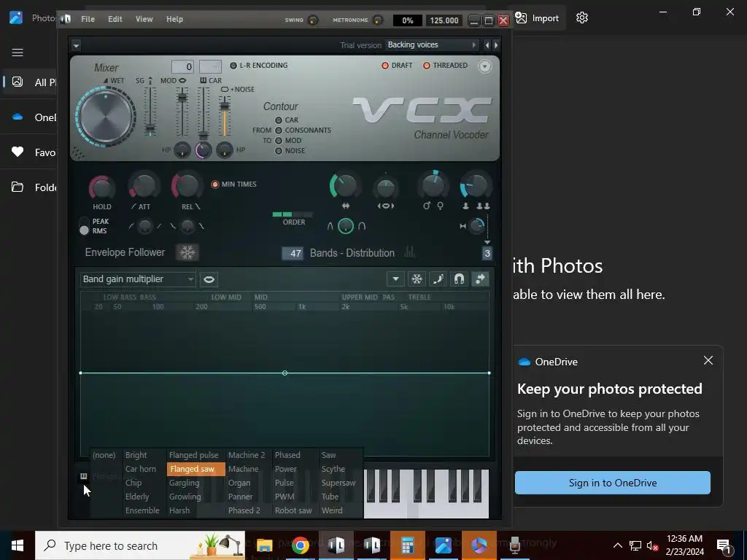The height and width of the screenshot is (560, 747).
Task: Open the Help menu
Action: click(174, 19)
